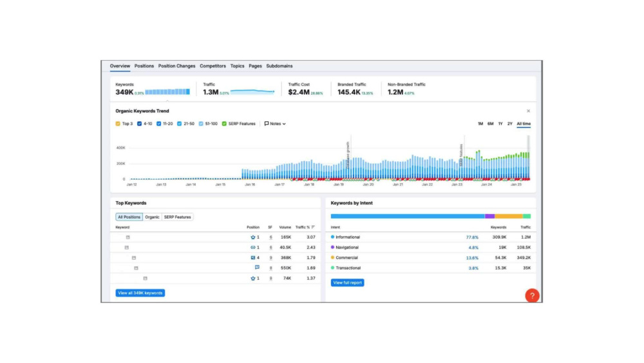Click the Non-Branded Traffic 1.2M value
644x363 pixels.
395,92
